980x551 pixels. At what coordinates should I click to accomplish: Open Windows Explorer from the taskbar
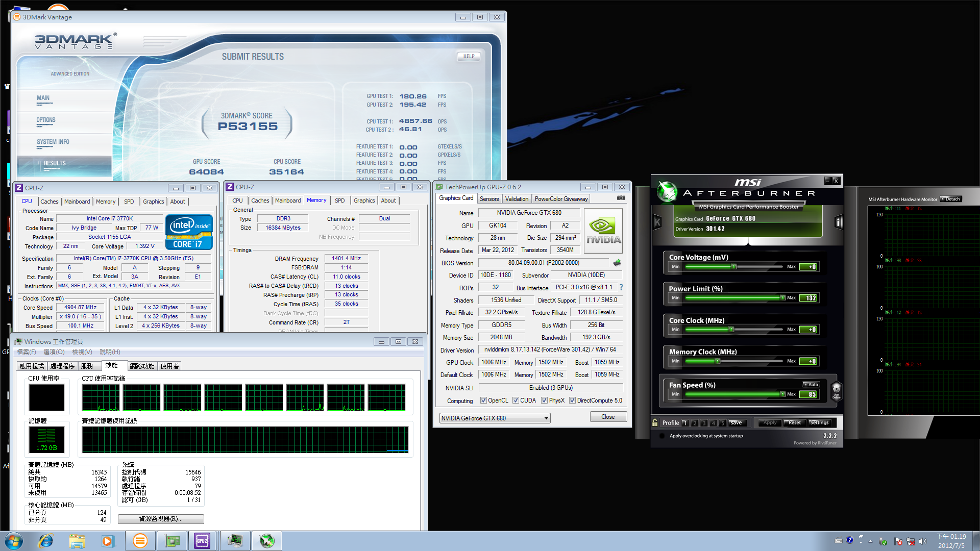[x=77, y=541]
